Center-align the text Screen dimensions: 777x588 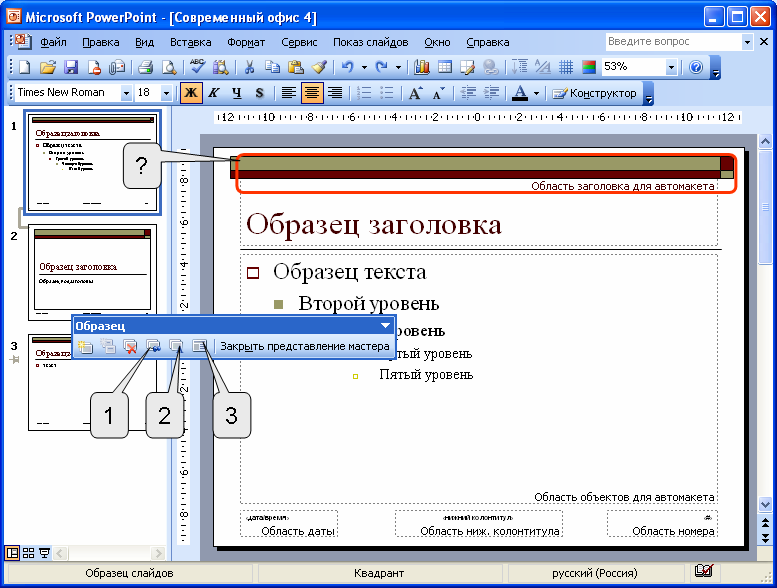312,93
